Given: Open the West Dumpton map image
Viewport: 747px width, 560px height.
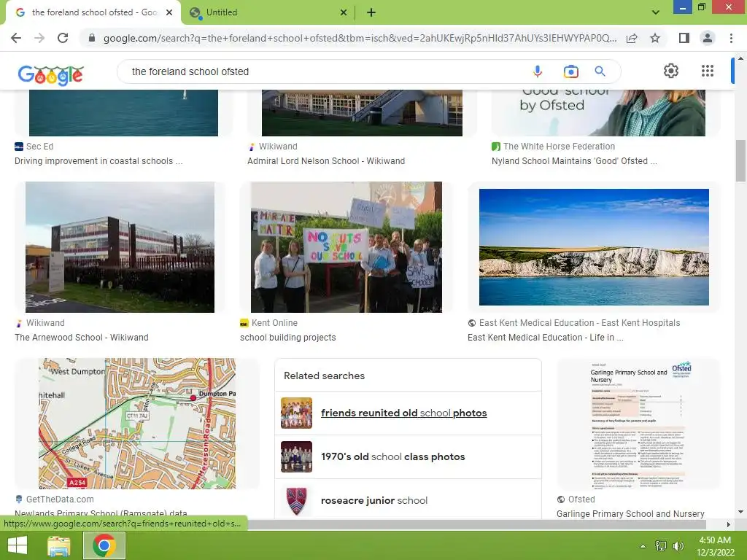Looking at the screenshot, I should pyautogui.click(x=136, y=424).
